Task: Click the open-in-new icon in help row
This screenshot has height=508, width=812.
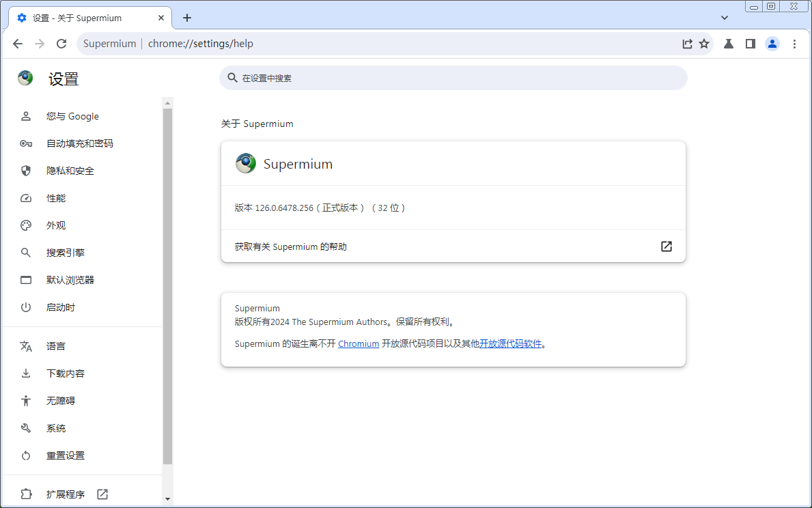Action: click(x=667, y=246)
